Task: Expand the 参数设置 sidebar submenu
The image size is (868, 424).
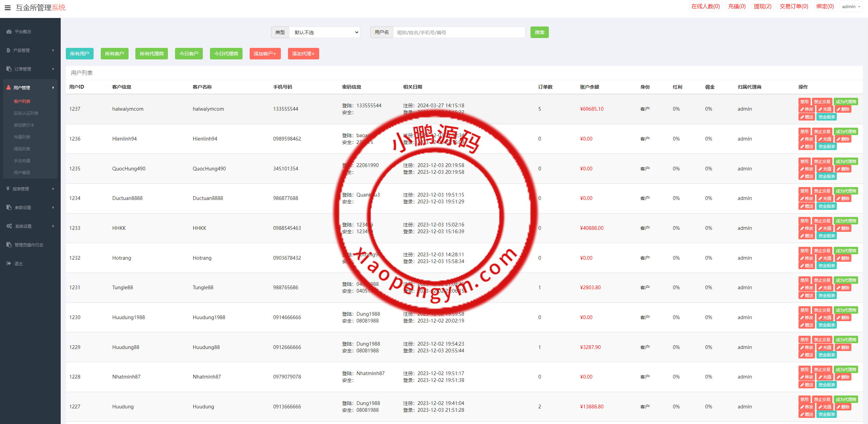Action: pyautogui.click(x=30, y=207)
